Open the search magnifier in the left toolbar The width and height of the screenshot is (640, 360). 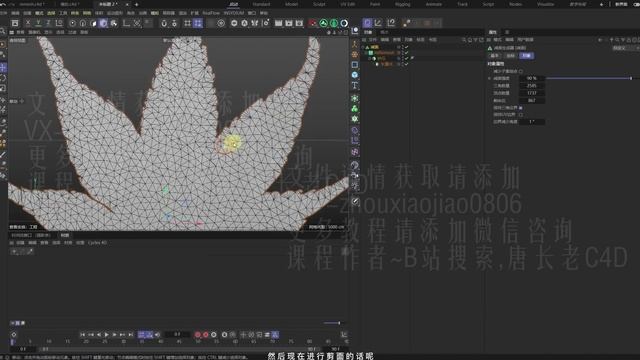click(x=3, y=31)
